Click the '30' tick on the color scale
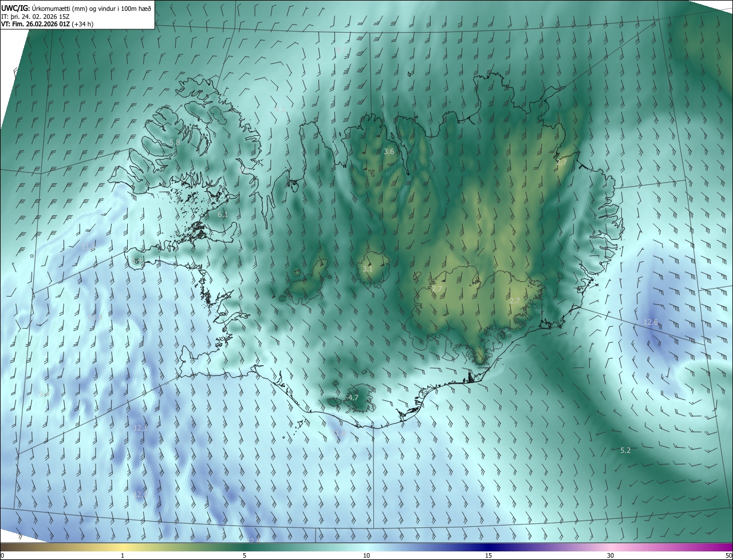 (x=610, y=555)
